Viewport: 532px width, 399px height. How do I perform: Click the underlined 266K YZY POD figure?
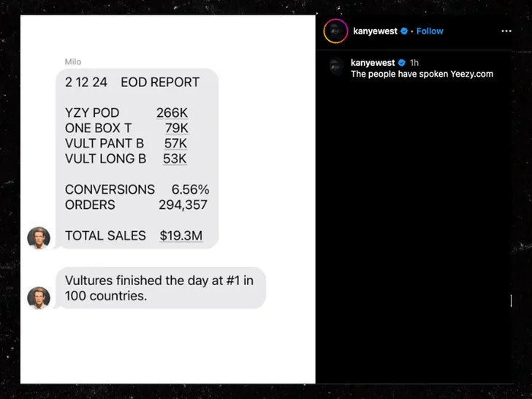click(172, 113)
